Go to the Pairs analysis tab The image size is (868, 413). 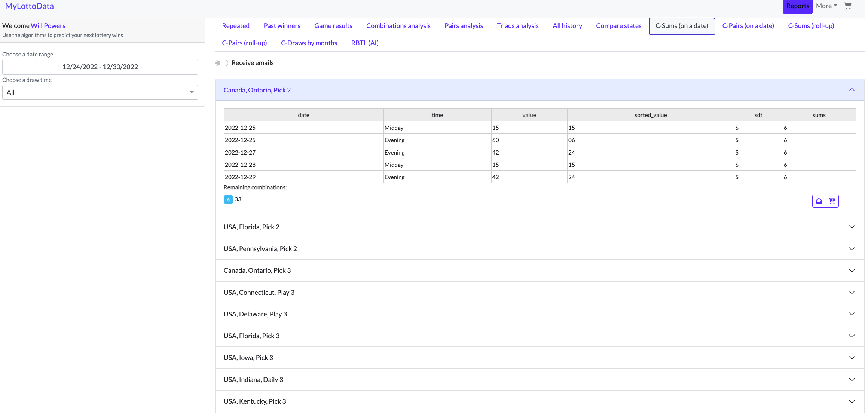coord(464,26)
